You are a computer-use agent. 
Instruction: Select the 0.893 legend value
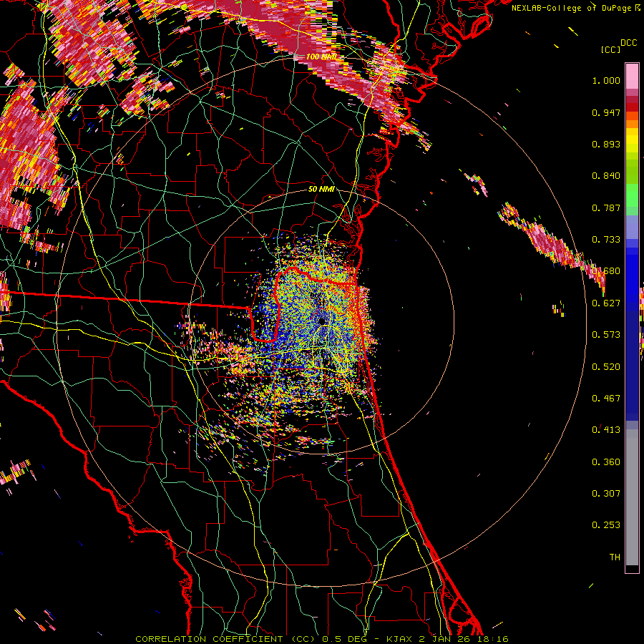(606, 144)
